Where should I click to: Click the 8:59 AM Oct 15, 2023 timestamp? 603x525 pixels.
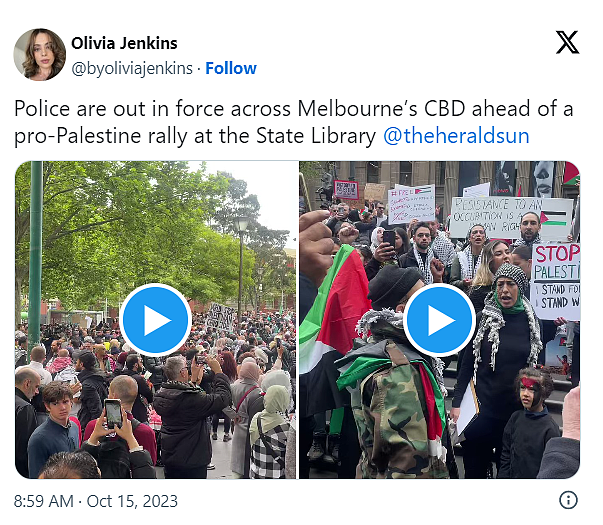pos(96,501)
